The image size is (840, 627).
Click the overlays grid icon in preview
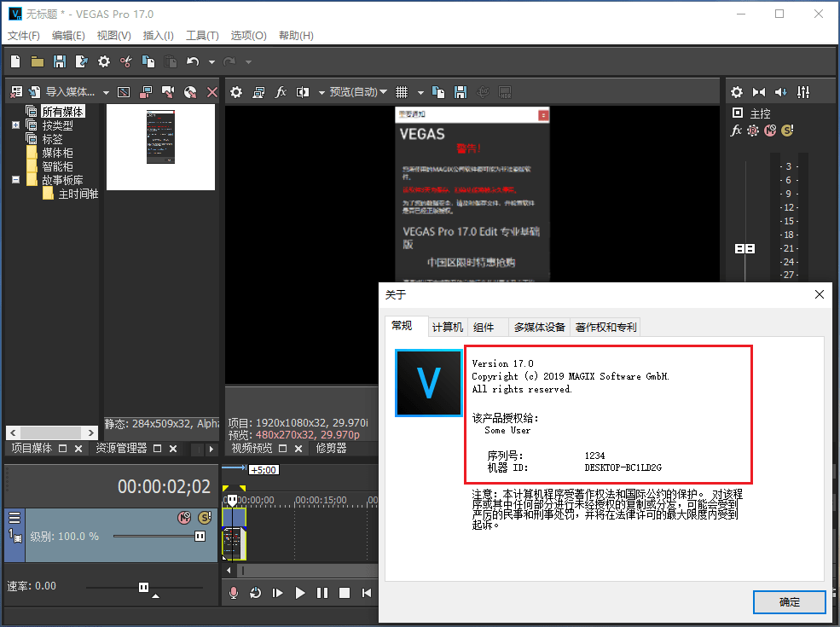[402, 92]
